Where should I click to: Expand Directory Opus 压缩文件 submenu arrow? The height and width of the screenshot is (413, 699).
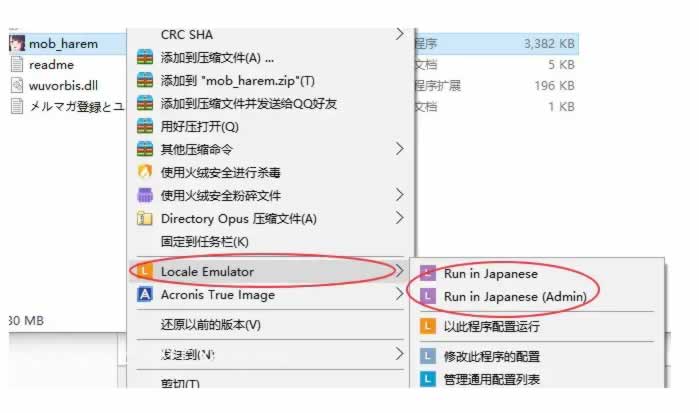pyautogui.click(x=399, y=218)
